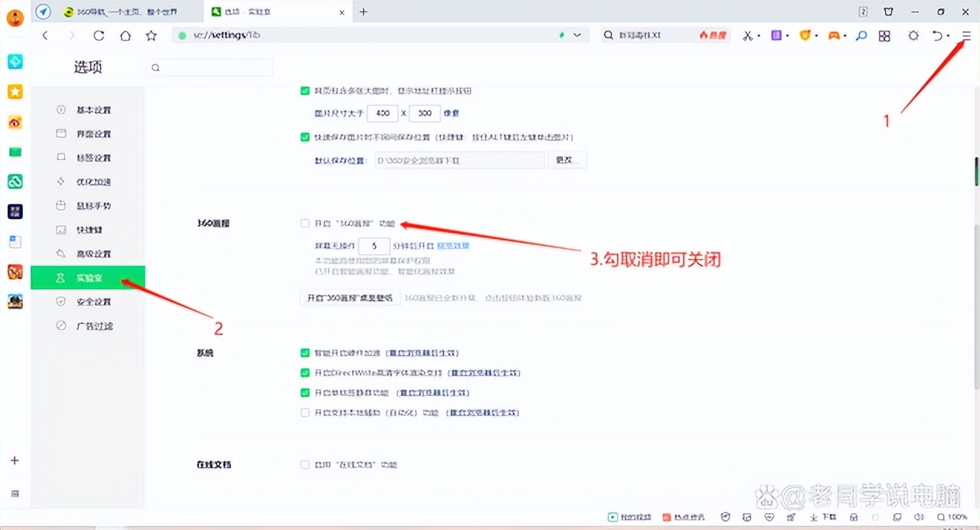This screenshot has height=530, width=980.
Task: Click the settings search input field
Action: pyautogui.click(x=209, y=67)
